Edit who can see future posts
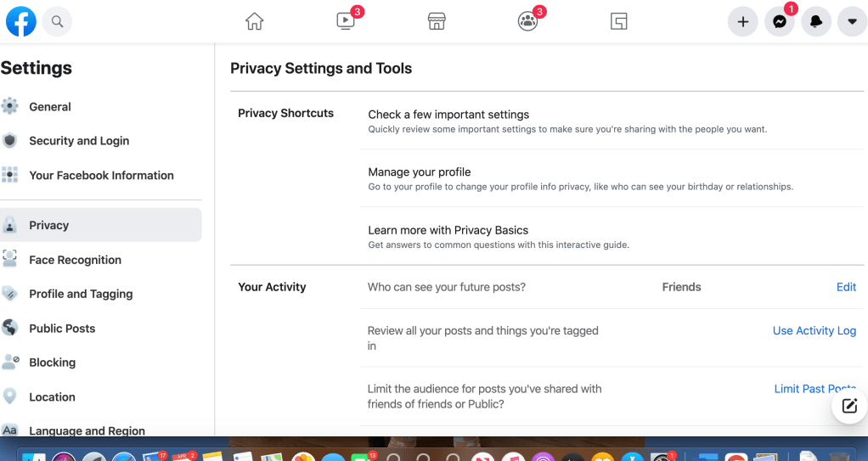868x461 pixels. (x=846, y=287)
